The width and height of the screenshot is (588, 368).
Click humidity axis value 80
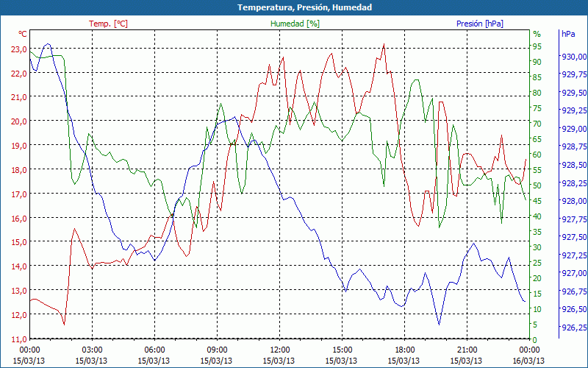(x=537, y=93)
